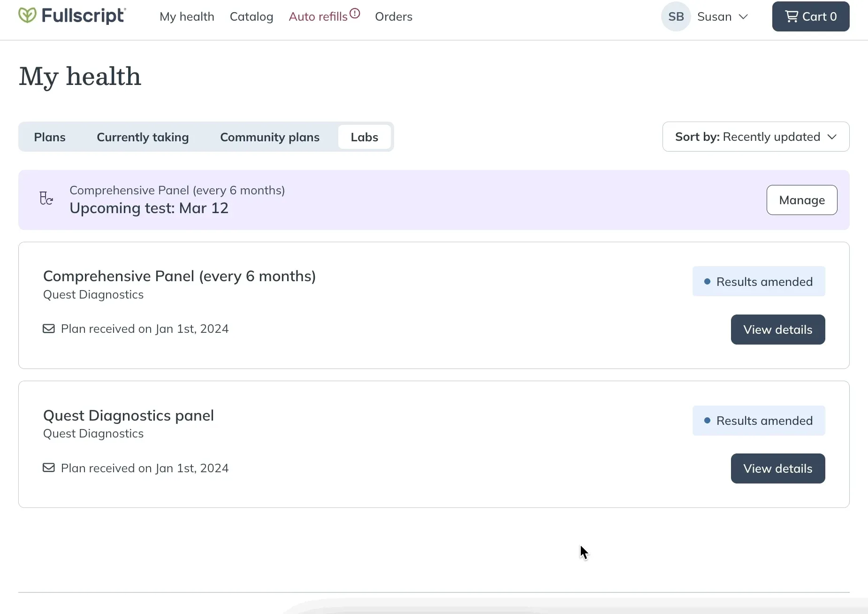View details of Comprehensive Panel
The height and width of the screenshot is (614, 868).
[x=778, y=330]
